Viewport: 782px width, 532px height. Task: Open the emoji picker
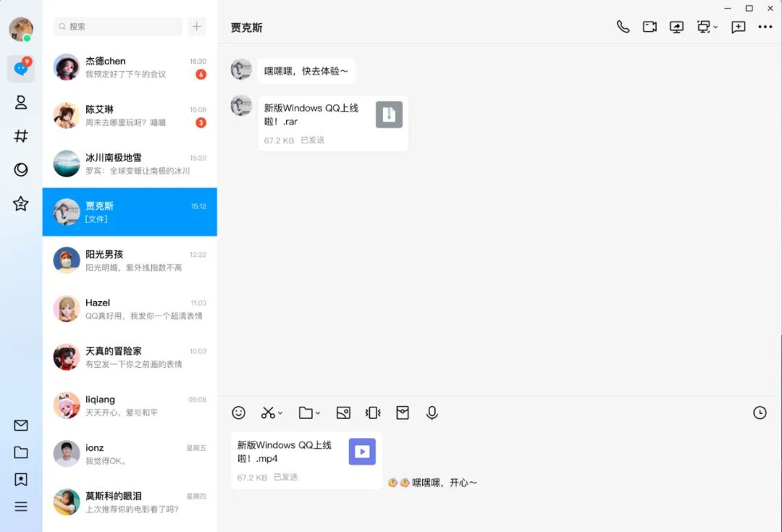pyautogui.click(x=238, y=413)
